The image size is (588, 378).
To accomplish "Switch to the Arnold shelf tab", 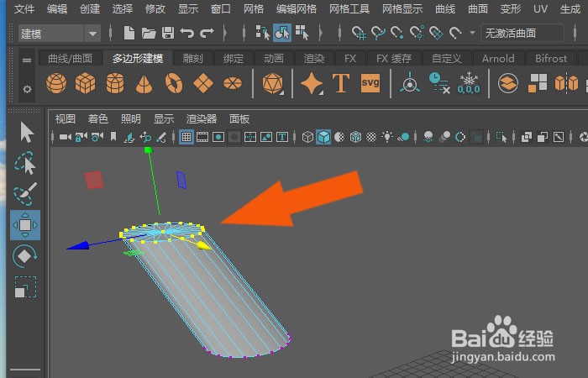I will (x=498, y=59).
